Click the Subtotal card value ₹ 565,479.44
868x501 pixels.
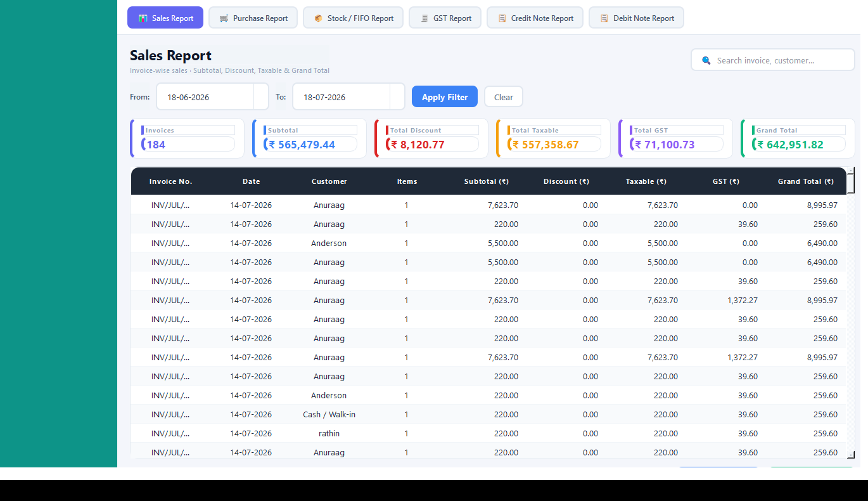click(x=302, y=145)
